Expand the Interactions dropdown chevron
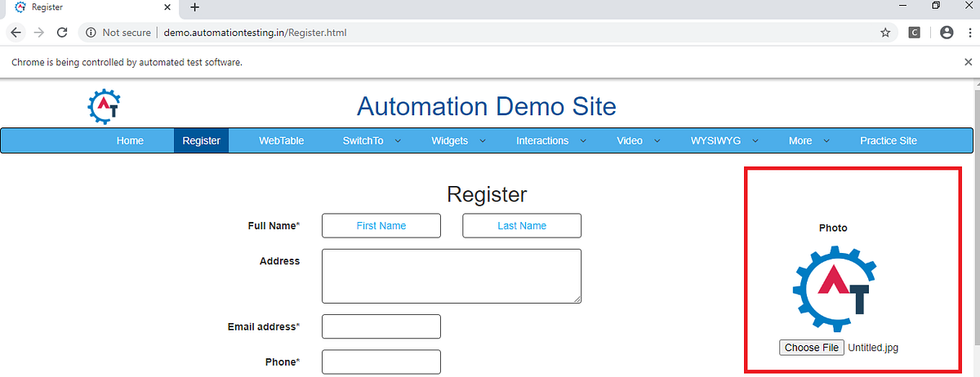The width and height of the screenshot is (980, 377). coord(583,140)
